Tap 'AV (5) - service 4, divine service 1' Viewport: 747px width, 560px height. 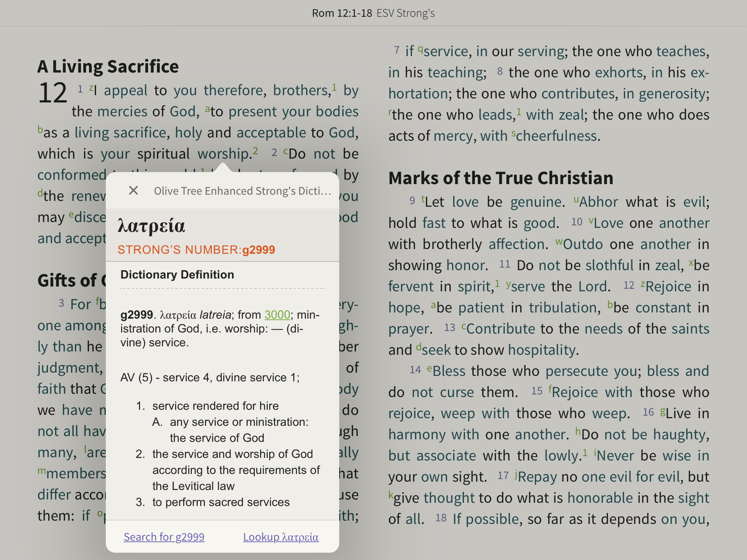210,377
